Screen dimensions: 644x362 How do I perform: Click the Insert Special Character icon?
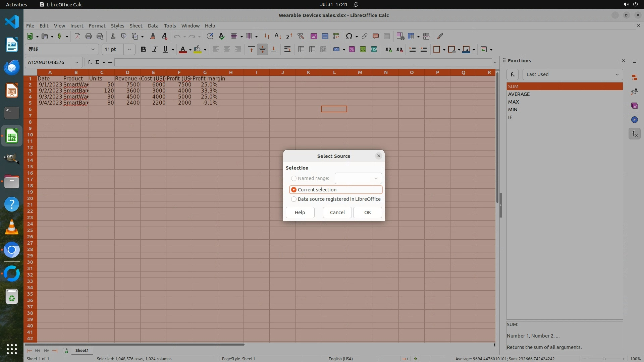tap(349, 36)
